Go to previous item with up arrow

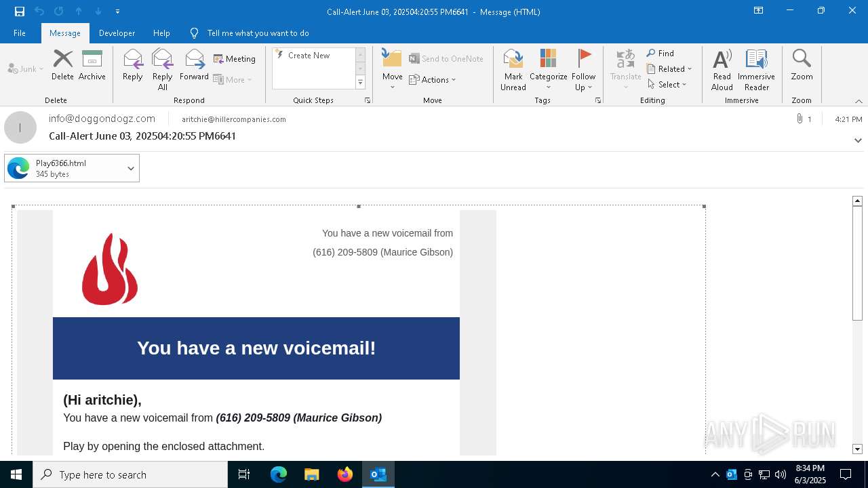pos(79,11)
